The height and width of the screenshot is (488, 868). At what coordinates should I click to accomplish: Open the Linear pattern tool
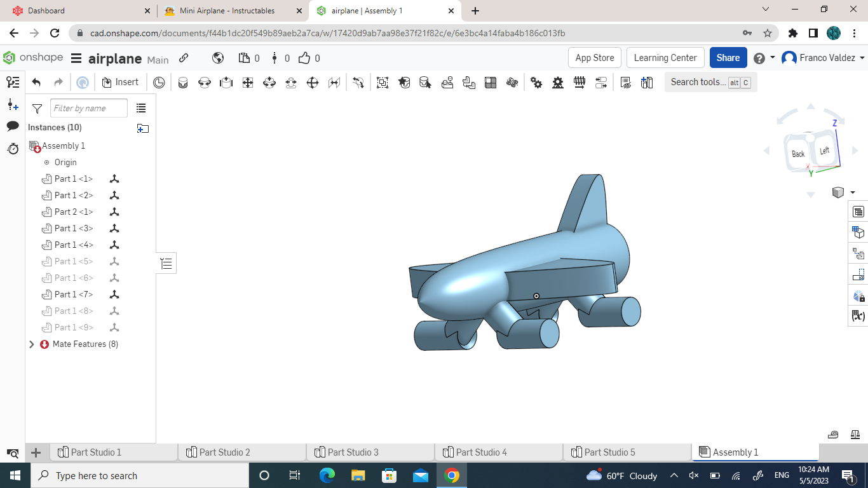(490, 82)
